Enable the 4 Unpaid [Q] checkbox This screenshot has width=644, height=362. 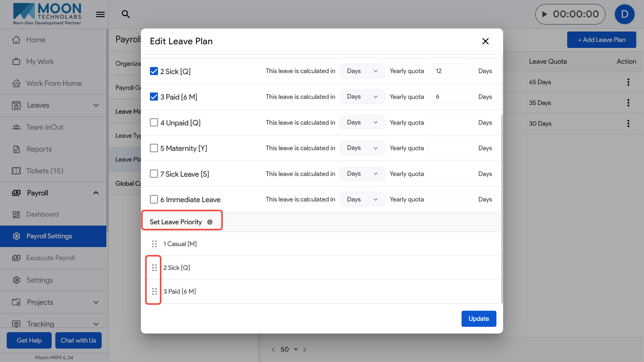154,122
